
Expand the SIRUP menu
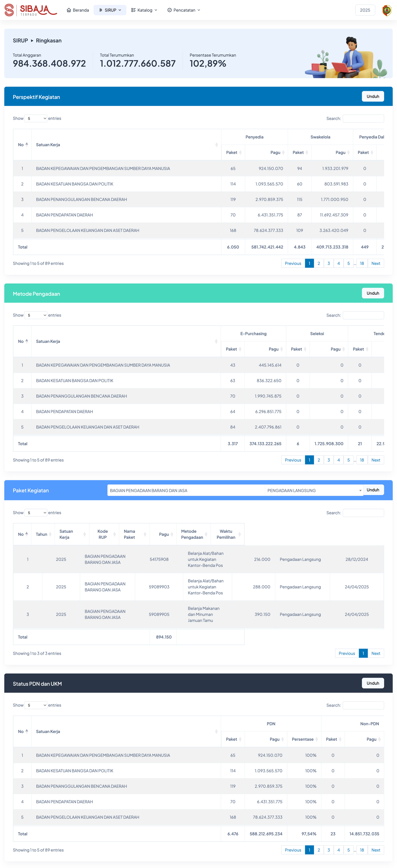coord(110,10)
